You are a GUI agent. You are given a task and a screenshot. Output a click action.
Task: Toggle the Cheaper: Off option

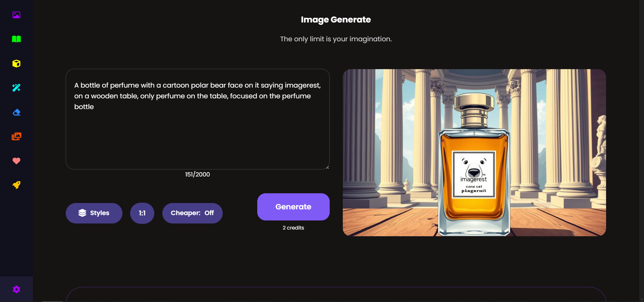pyautogui.click(x=193, y=213)
